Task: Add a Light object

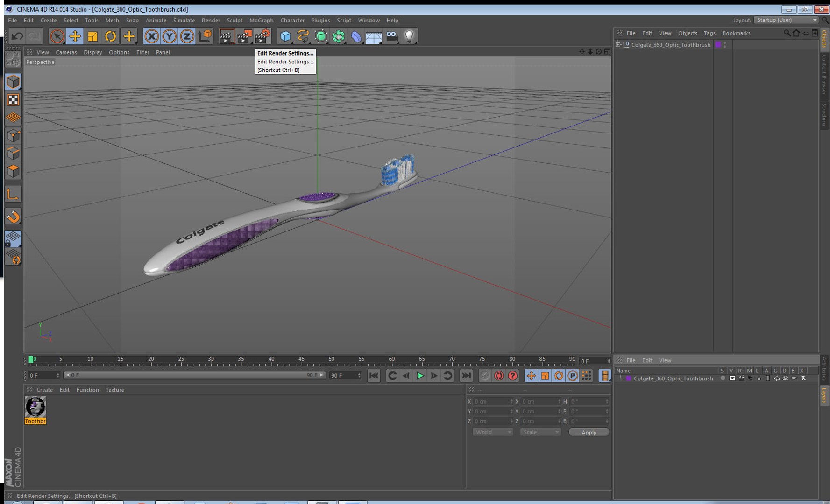Action: [409, 36]
